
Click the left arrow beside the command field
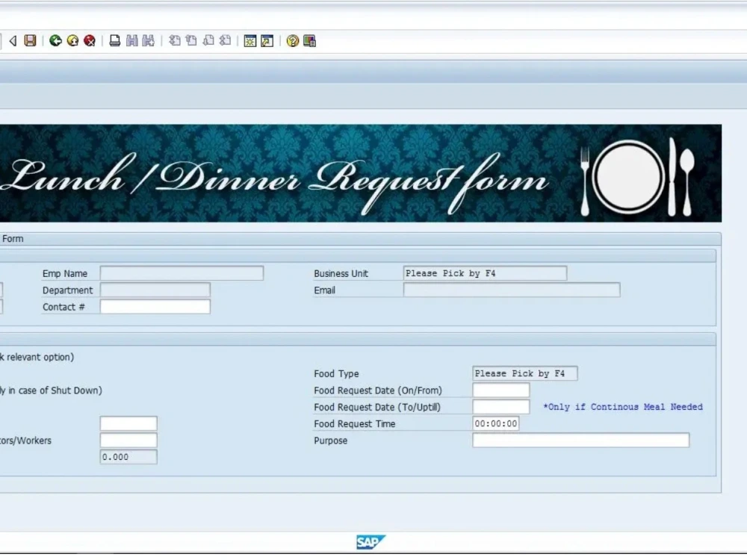(x=13, y=41)
